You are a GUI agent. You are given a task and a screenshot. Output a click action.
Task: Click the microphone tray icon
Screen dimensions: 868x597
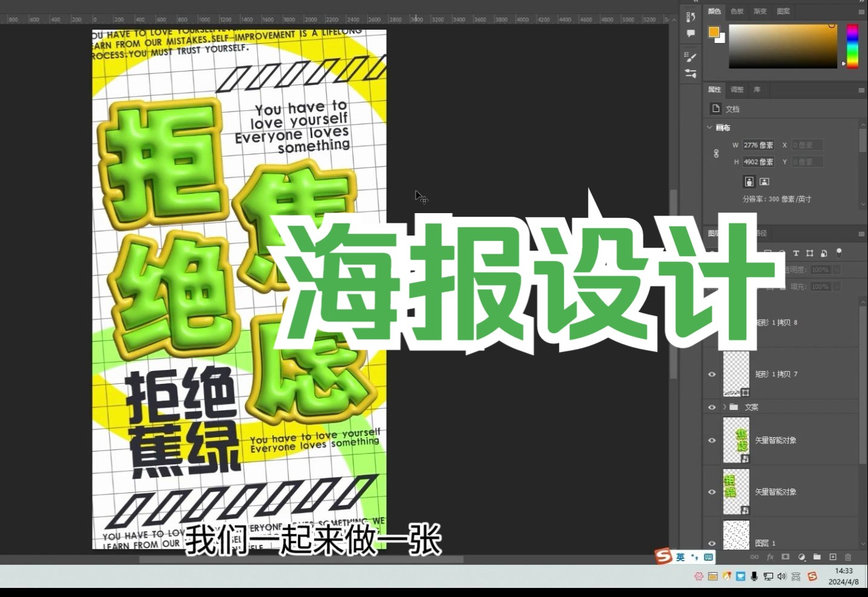(x=754, y=576)
